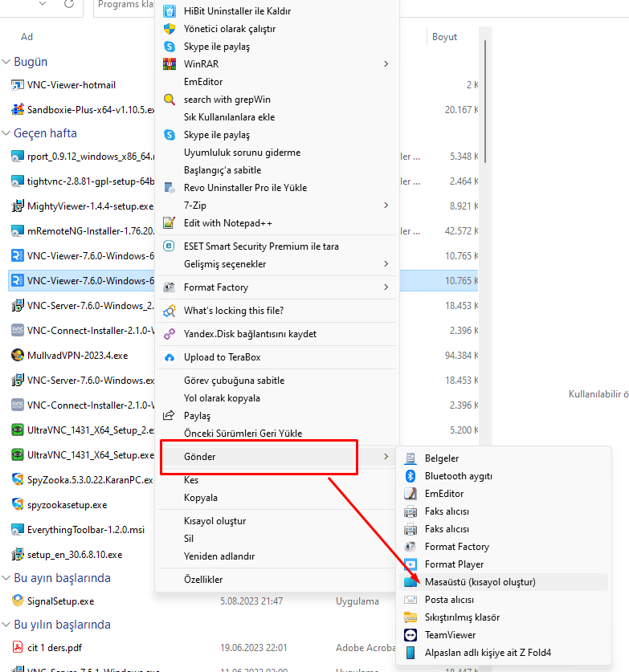
Task: Select MightyViewer-1.4.4-setup.exe file
Action: tap(90, 206)
